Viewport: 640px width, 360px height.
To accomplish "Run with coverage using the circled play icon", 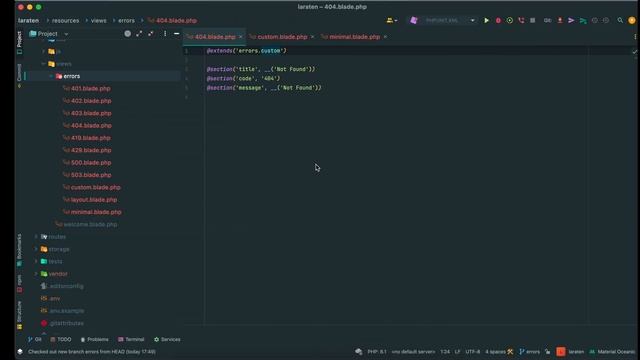I will [x=509, y=20].
